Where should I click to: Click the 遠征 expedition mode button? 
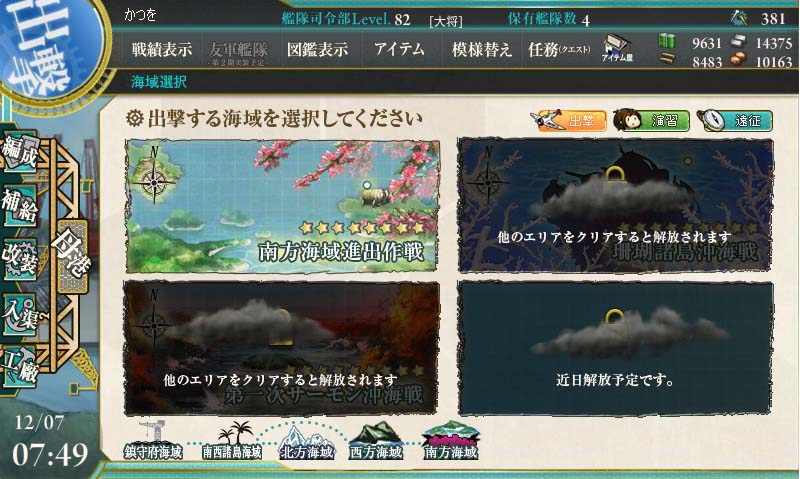[735, 121]
